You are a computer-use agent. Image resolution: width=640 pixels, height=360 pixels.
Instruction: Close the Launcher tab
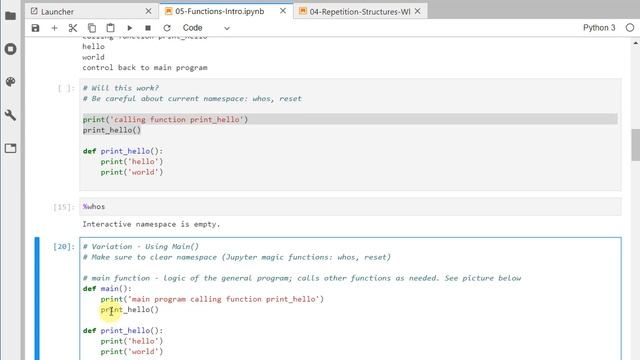coord(149,11)
